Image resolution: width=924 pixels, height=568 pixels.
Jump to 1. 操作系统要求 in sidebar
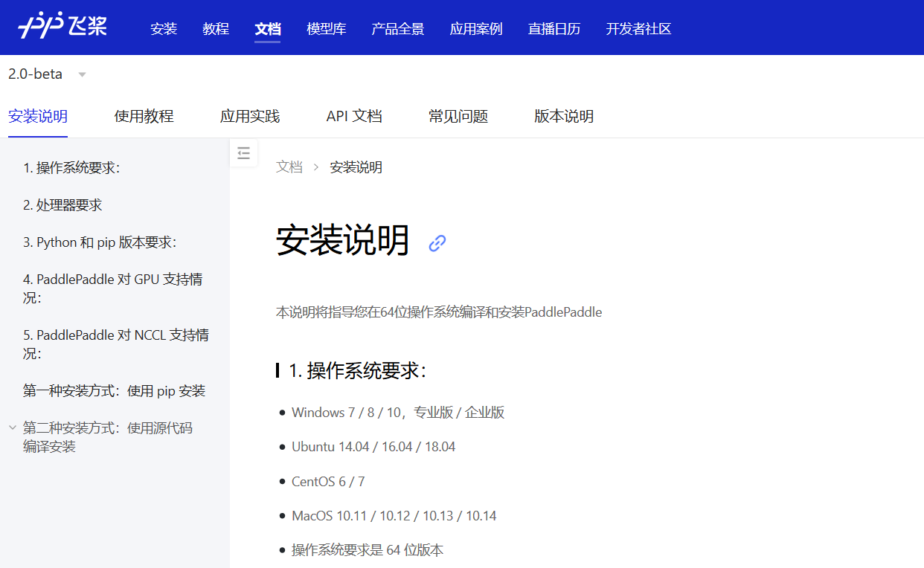(71, 168)
